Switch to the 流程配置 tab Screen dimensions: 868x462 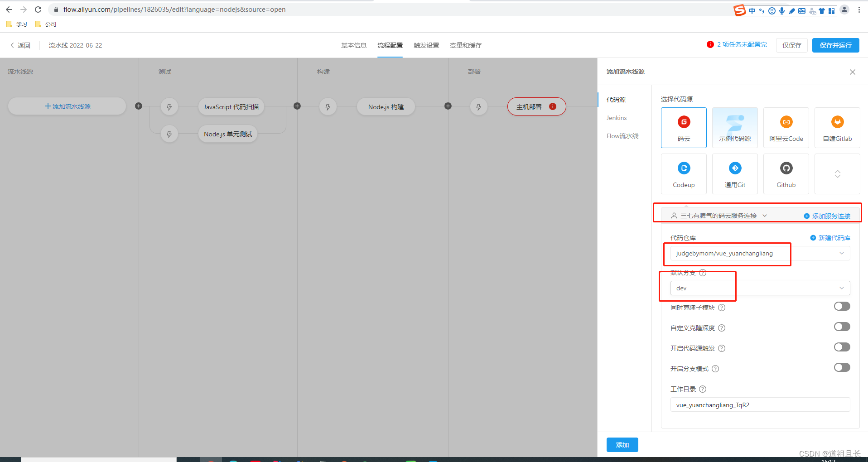(390, 45)
